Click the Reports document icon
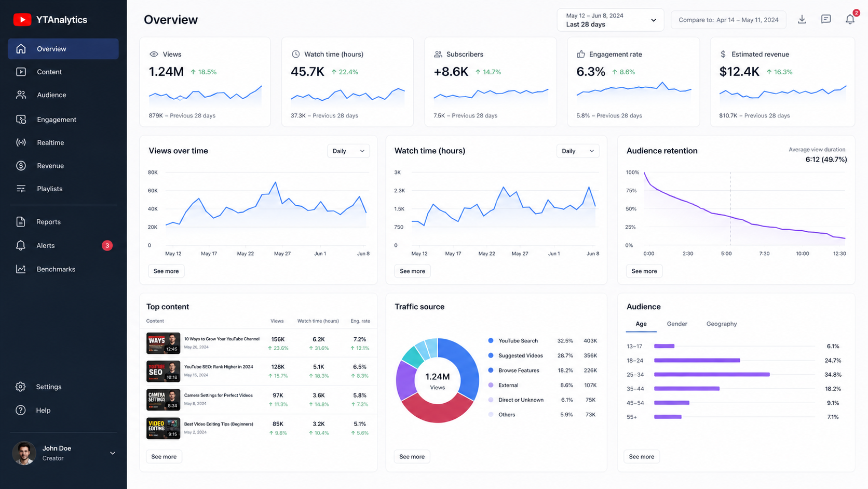This screenshot has height=489, width=868. [x=21, y=222]
